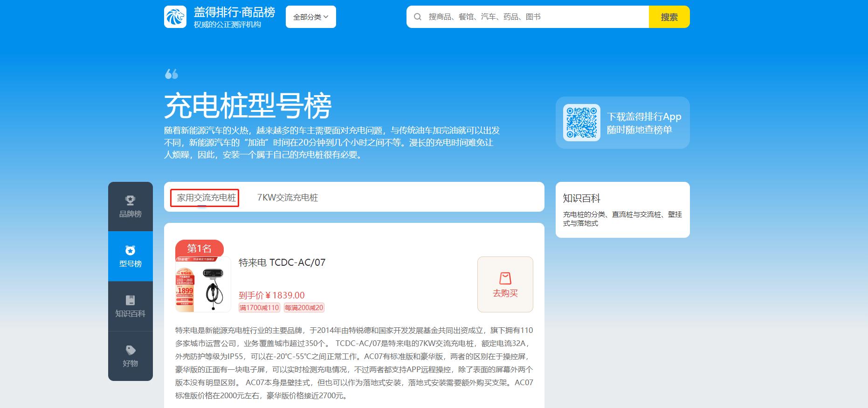The width and height of the screenshot is (868, 408).
Task: Click the QR code for App download
Action: pyautogui.click(x=582, y=123)
